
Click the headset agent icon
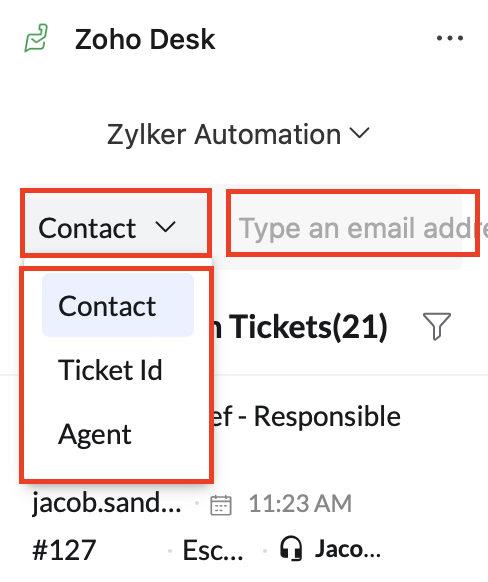291,548
